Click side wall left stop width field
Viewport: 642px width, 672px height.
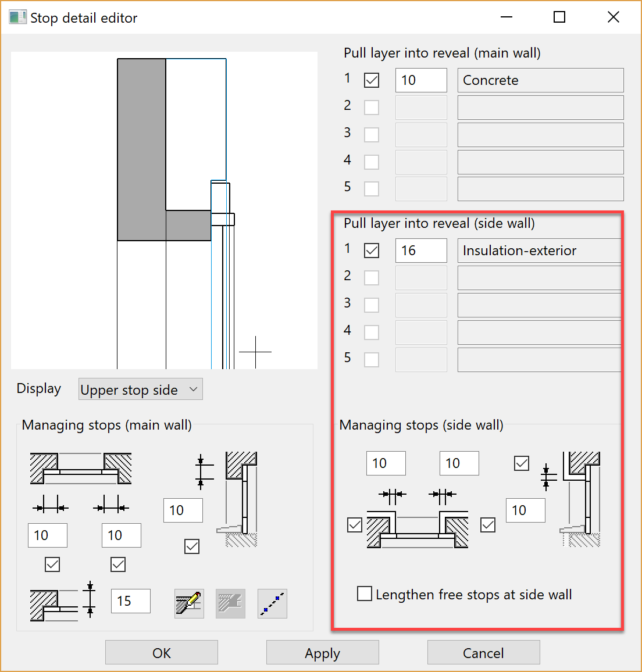coord(386,463)
